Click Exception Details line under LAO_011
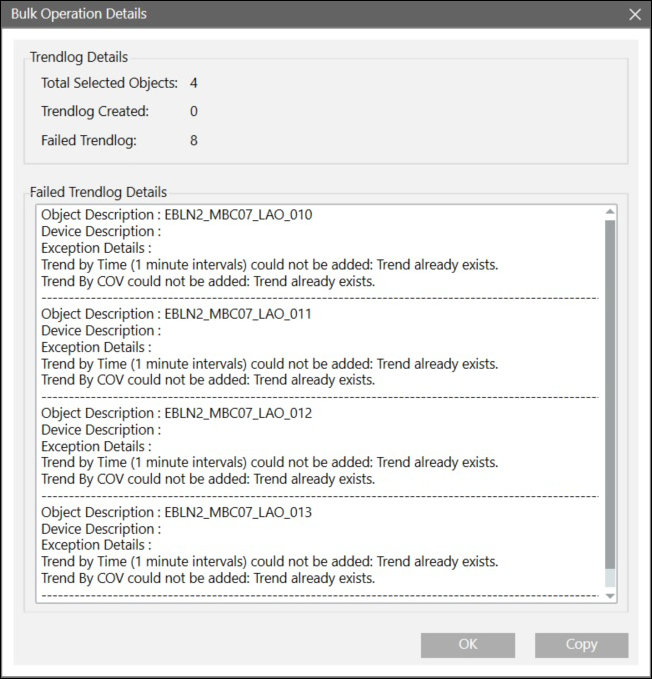Image resolution: width=652 pixels, height=679 pixels. coord(96,347)
